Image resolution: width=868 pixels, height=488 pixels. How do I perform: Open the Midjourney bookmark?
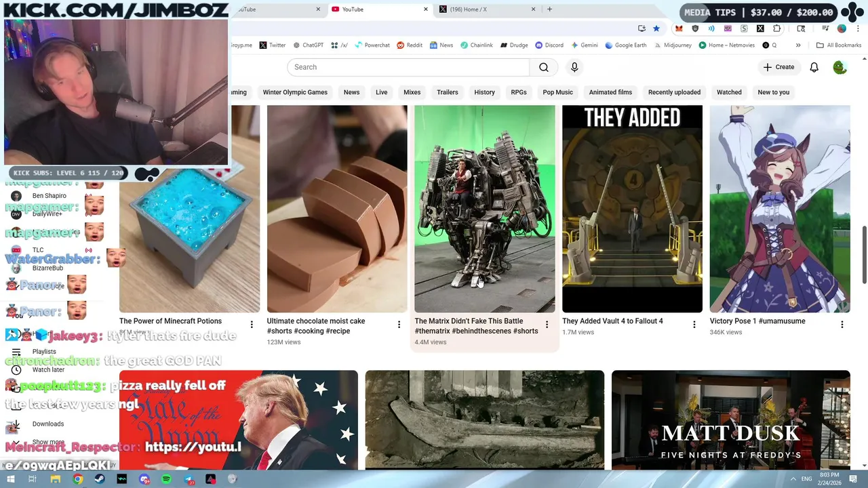(673, 45)
